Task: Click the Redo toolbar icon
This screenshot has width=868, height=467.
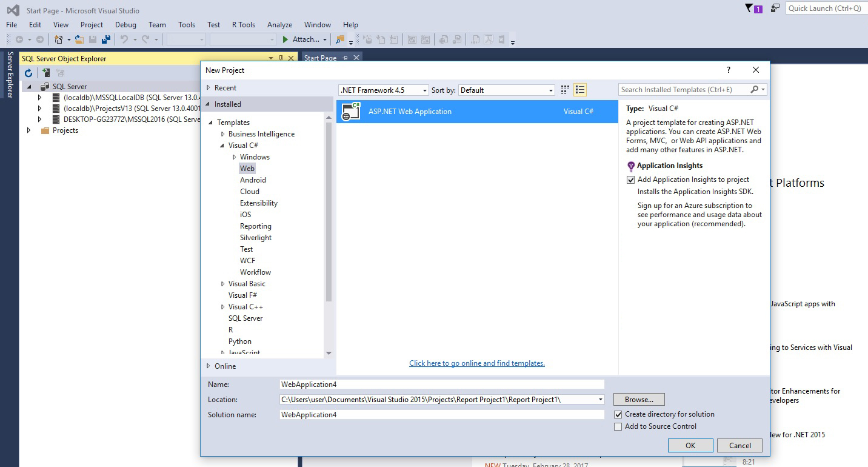Action: (145, 39)
